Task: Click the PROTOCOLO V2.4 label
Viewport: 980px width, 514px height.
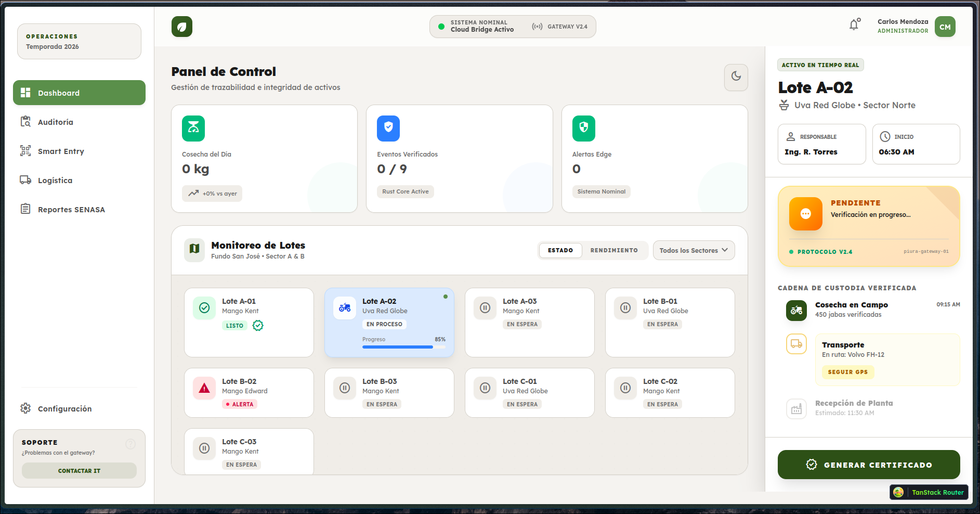Action: coord(825,252)
